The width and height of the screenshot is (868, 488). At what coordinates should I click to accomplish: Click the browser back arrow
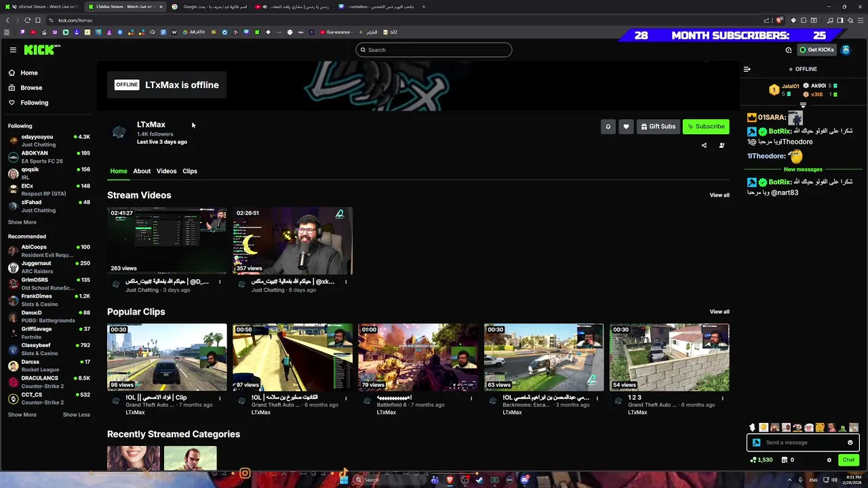(7, 20)
